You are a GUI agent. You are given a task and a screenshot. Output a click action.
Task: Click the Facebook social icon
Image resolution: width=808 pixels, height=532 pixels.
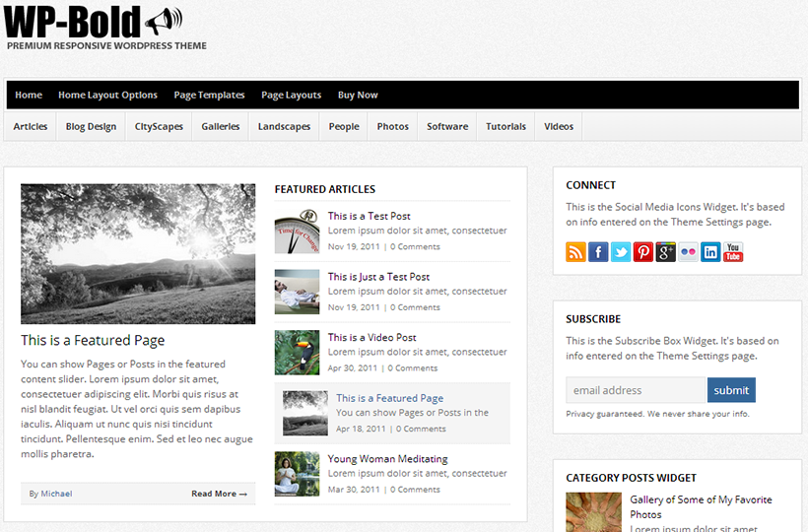tap(598, 252)
